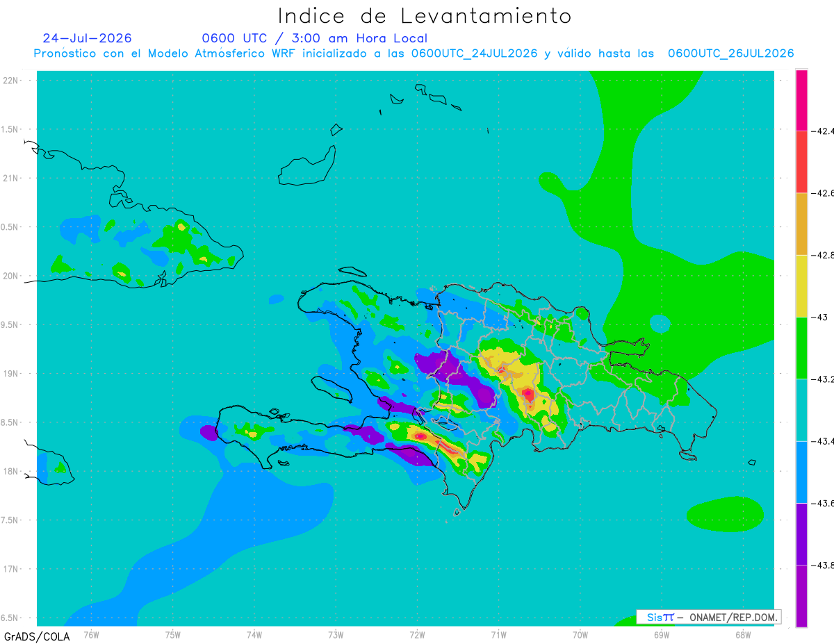Screen dimensions: 834x644
Task: Click the '69W' longitude label
Action: 662,634
